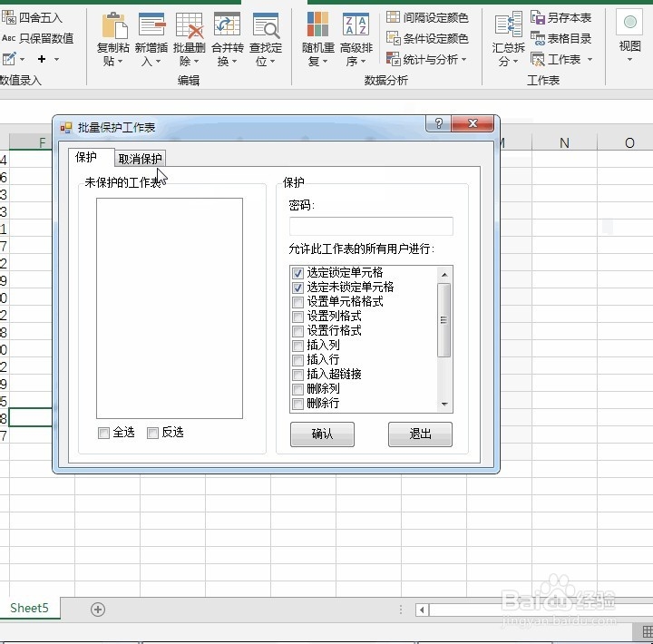Image resolution: width=653 pixels, height=644 pixels.
Task: Enable 插入列 checkbox
Action: coord(297,346)
